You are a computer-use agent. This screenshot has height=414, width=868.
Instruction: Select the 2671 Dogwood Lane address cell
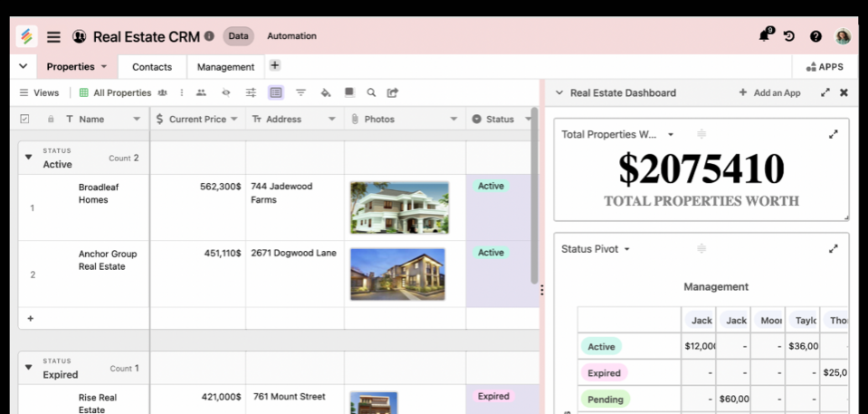(294, 274)
